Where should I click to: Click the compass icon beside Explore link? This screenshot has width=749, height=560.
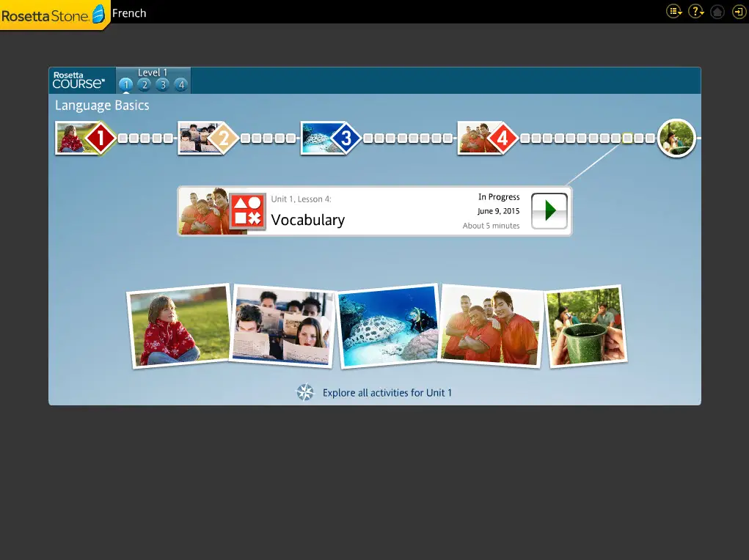(x=305, y=392)
